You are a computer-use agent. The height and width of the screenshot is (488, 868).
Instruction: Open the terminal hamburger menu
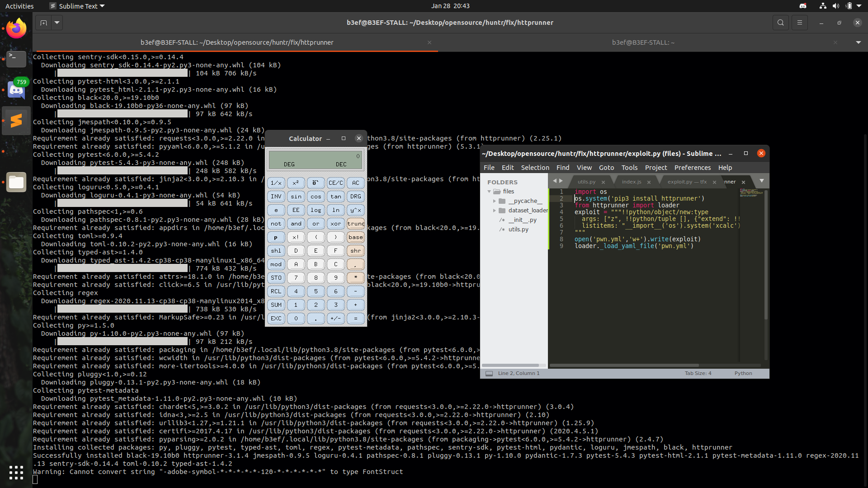pyautogui.click(x=799, y=23)
